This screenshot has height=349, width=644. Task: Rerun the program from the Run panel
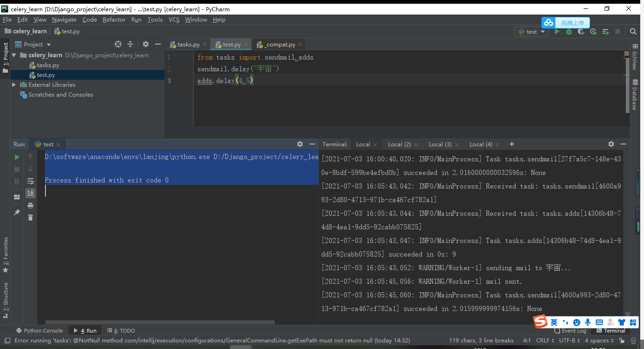[16, 157]
